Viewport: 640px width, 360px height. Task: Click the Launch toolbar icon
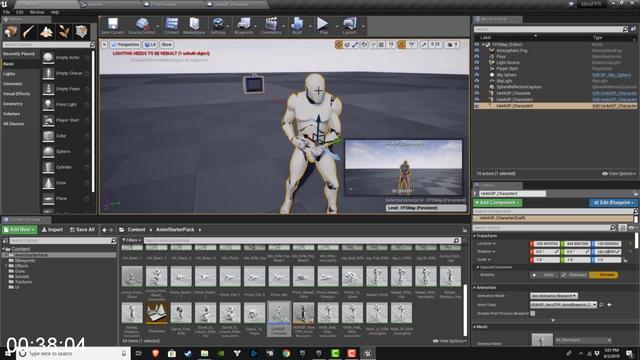click(349, 26)
